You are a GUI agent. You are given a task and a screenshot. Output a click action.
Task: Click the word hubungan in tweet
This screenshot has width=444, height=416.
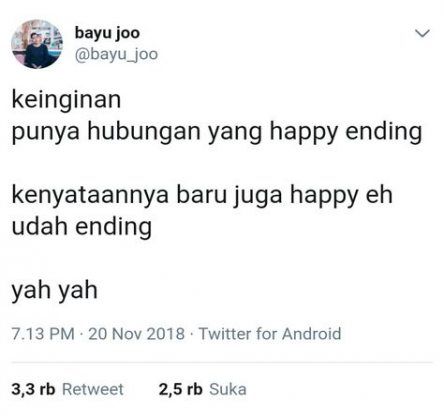pos(144,131)
